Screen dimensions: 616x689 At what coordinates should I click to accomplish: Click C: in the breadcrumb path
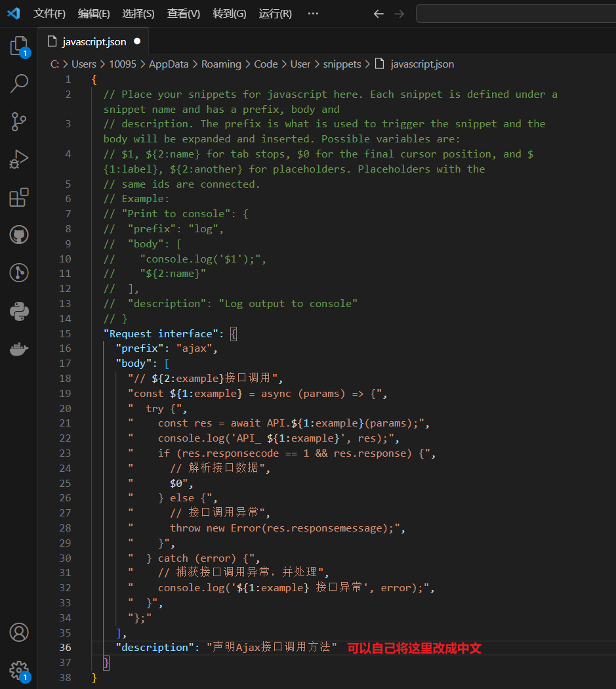(54, 64)
